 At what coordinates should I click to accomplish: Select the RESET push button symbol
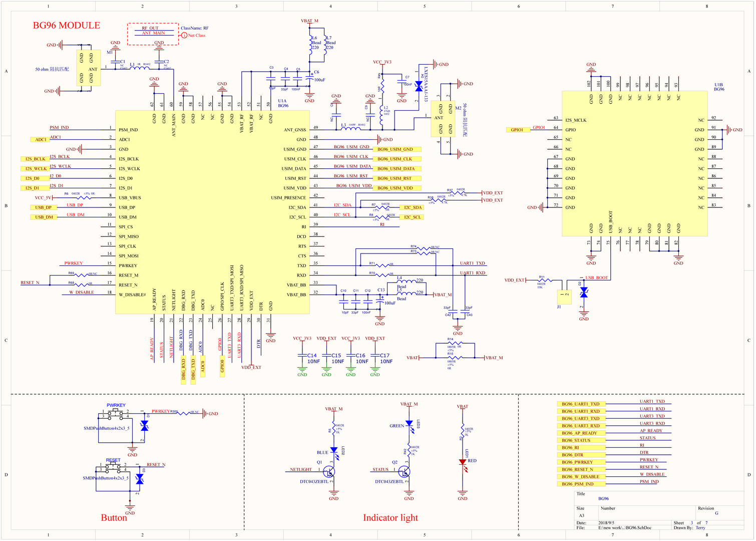(113, 468)
